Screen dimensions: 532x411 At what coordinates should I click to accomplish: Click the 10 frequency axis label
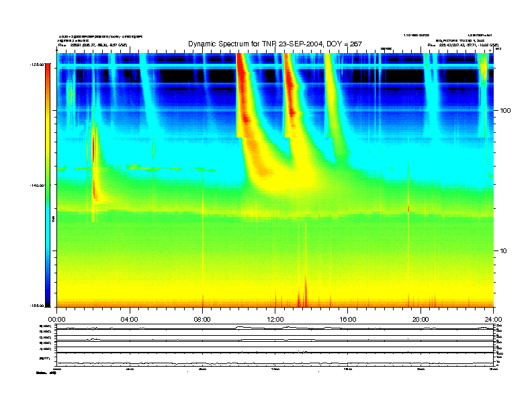point(504,251)
